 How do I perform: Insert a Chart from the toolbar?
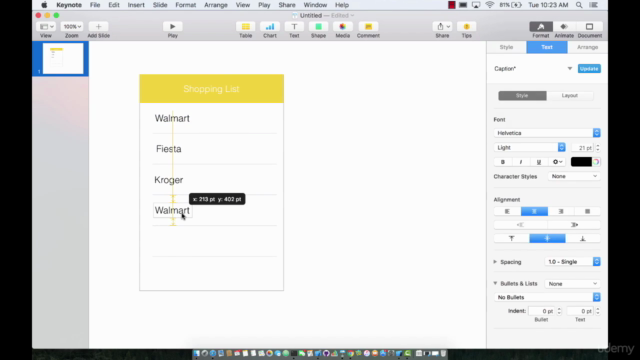[x=269, y=27]
